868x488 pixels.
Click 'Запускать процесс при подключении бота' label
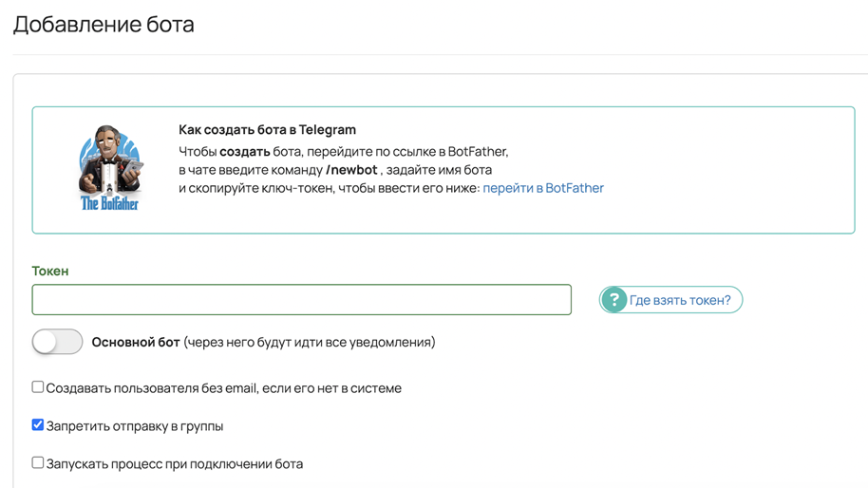[x=175, y=464]
